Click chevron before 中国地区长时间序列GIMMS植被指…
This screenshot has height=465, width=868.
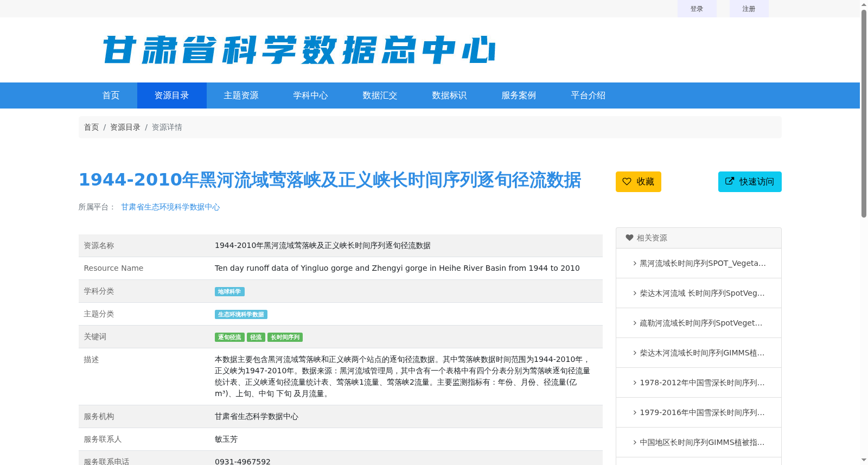[x=635, y=442]
